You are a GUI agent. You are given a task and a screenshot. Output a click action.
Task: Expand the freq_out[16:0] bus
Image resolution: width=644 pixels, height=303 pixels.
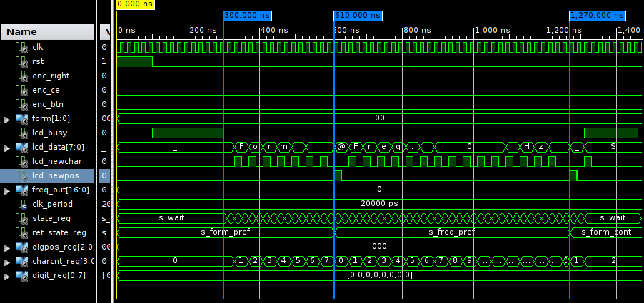pyautogui.click(x=7, y=190)
